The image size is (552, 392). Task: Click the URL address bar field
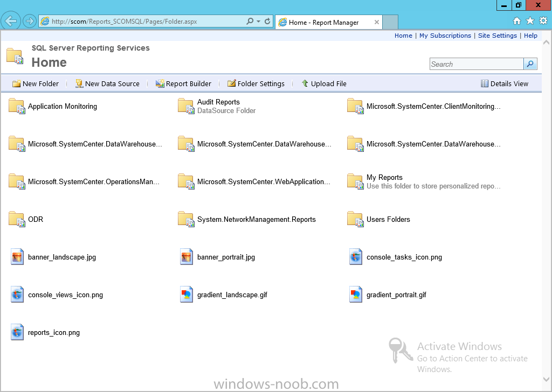click(x=148, y=22)
